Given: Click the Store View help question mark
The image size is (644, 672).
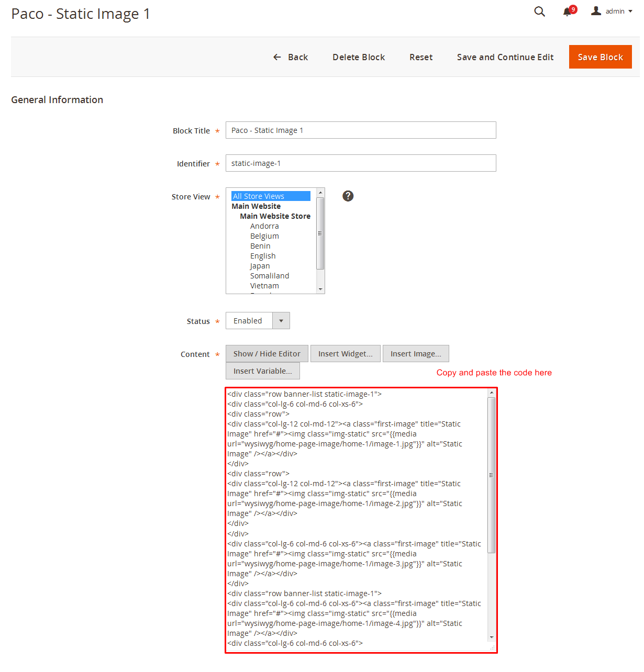Looking at the screenshot, I should [348, 196].
